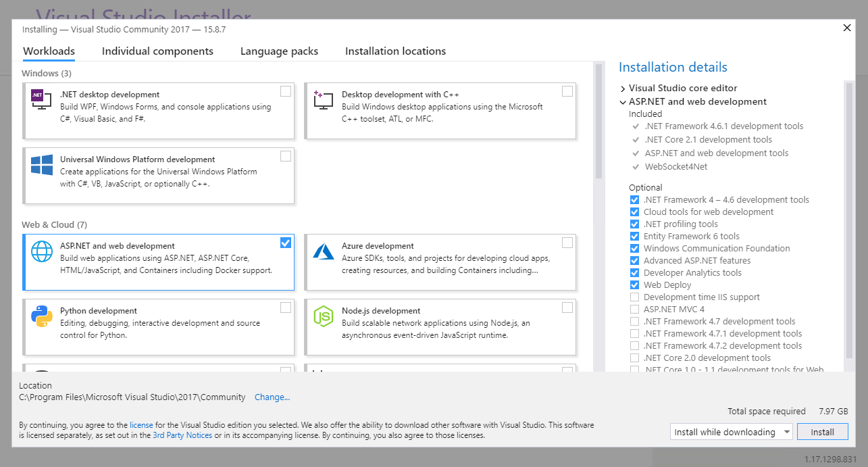Uncheck the ASP.NET and web development workload
Image resolution: width=868 pixels, height=467 pixels.
tap(286, 243)
